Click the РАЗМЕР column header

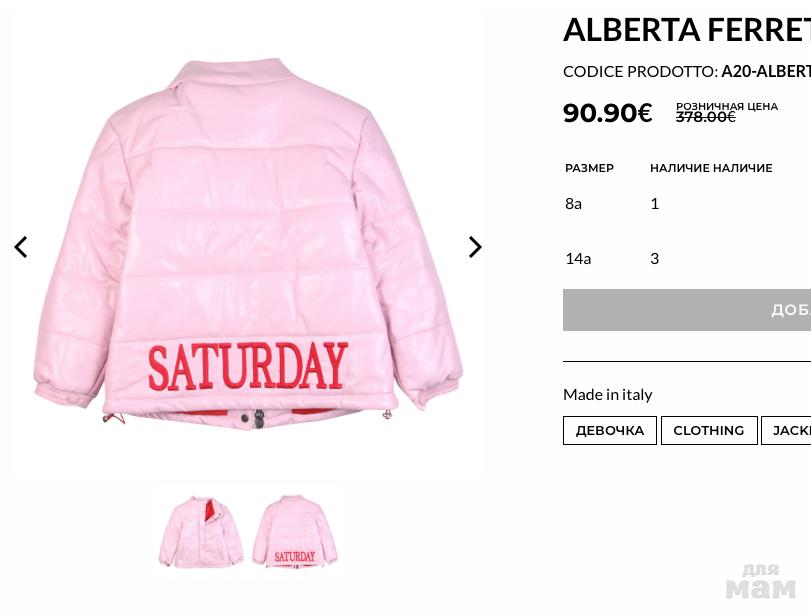tap(589, 168)
